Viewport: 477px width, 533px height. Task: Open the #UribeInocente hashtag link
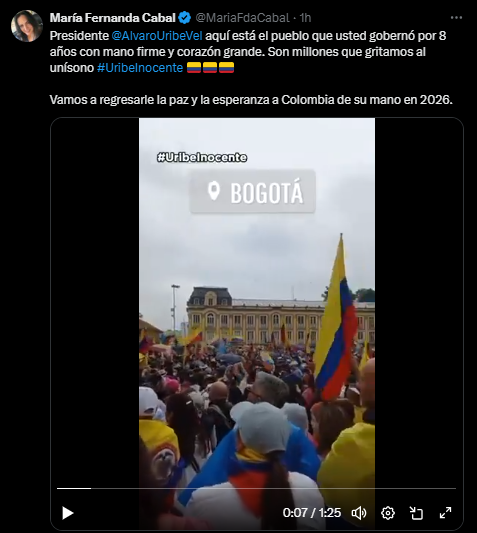click(x=140, y=68)
